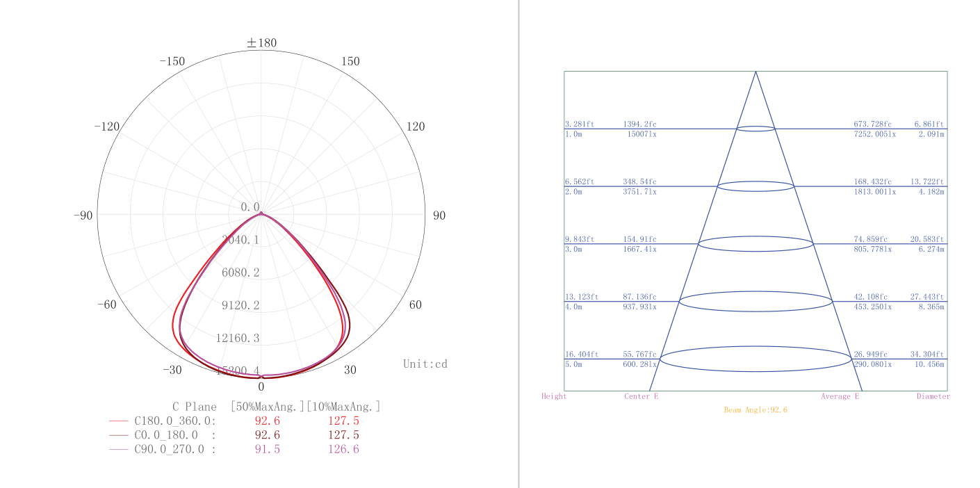Viewport: 980px width, 488px height.
Task: Select the 15007lx center illuminance value
Action: 642,134
